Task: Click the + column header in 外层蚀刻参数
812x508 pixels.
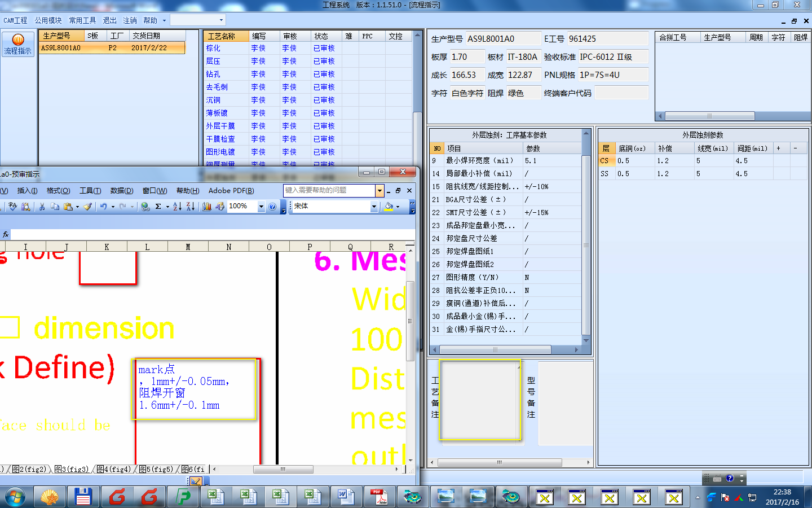Action: point(781,148)
